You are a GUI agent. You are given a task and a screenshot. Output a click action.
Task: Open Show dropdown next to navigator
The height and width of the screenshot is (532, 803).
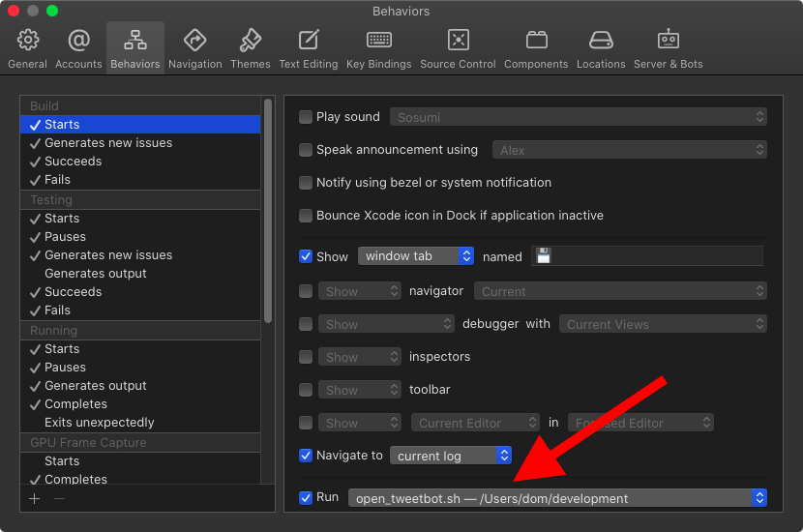pos(360,291)
